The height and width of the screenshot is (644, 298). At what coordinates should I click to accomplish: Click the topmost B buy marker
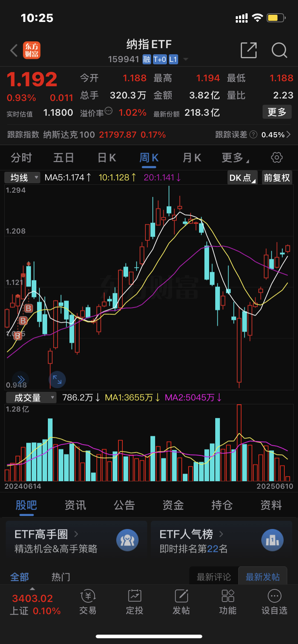(x=28, y=308)
